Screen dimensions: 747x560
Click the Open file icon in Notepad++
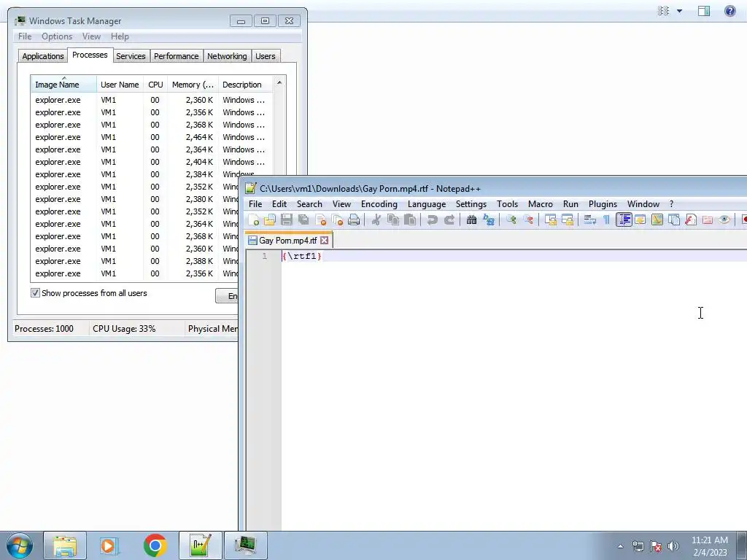point(270,219)
